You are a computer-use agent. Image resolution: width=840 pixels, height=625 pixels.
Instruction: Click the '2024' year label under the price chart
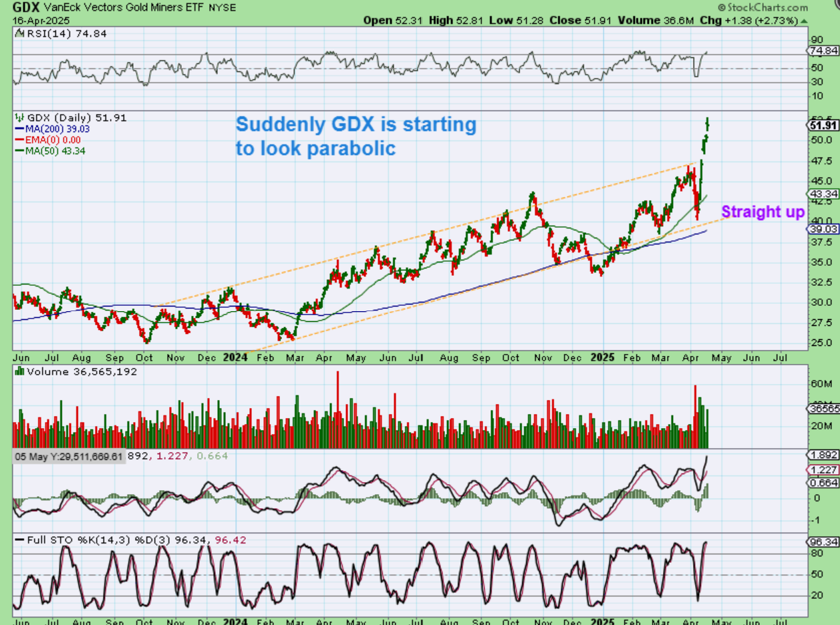[x=235, y=357]
